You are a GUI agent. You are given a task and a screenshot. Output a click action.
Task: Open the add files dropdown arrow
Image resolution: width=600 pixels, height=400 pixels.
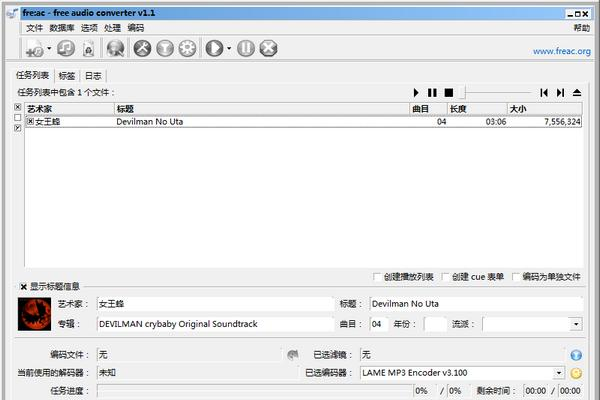click(x=49, y=48)
